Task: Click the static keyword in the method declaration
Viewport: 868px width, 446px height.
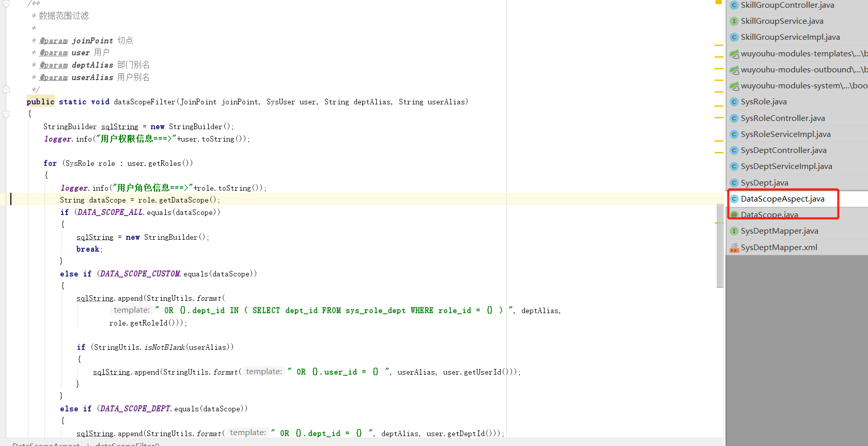Action: (72, 102)
